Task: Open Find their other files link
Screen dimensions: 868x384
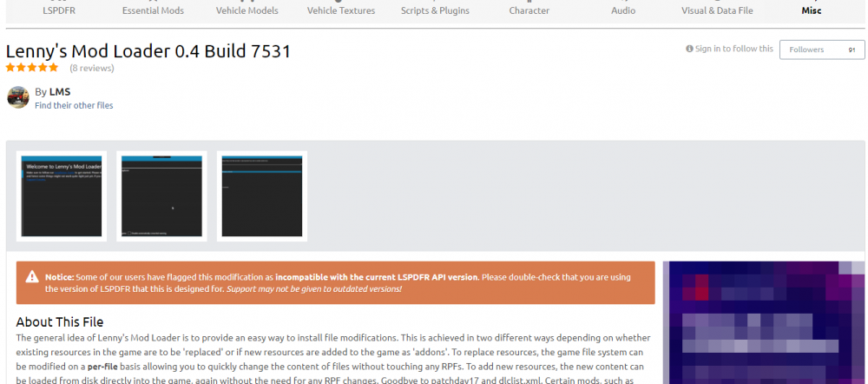Action: coord(74,105)
